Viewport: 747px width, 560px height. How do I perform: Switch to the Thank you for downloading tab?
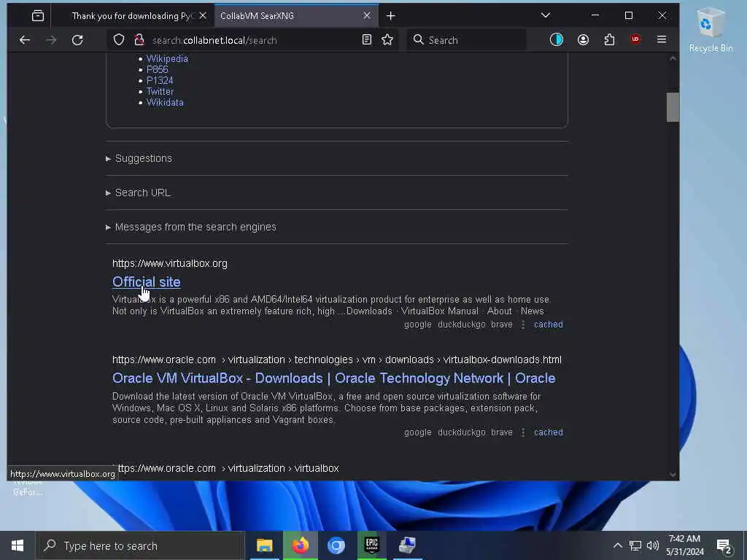133,16
